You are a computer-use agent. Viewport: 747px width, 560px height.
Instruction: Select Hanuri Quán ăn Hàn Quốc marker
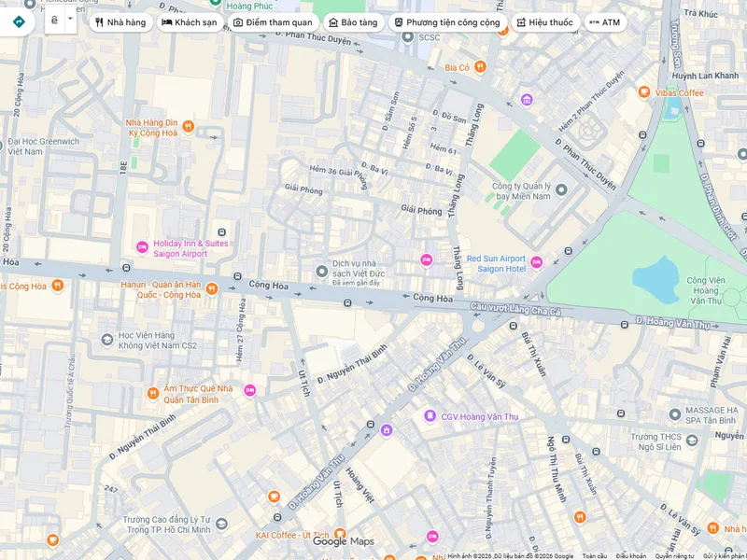pyautogui.click(x=212, y=288)
